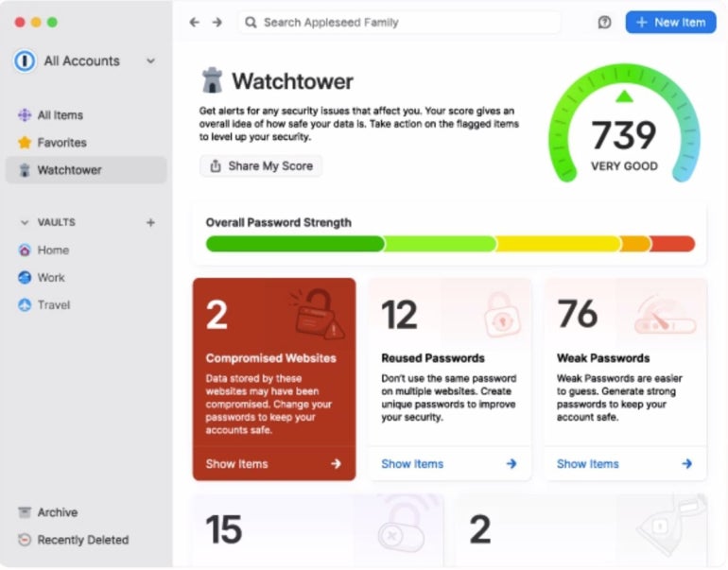This screenshot has height=570, width=728.
Task: Add a new vault with plus icon
Action: pyautogui.click(x=149, y=223)
